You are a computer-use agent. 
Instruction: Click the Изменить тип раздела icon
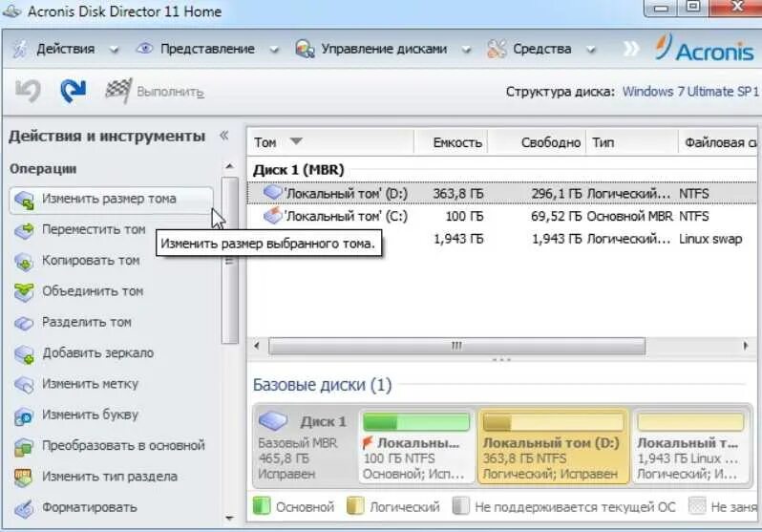click(24, 478)
